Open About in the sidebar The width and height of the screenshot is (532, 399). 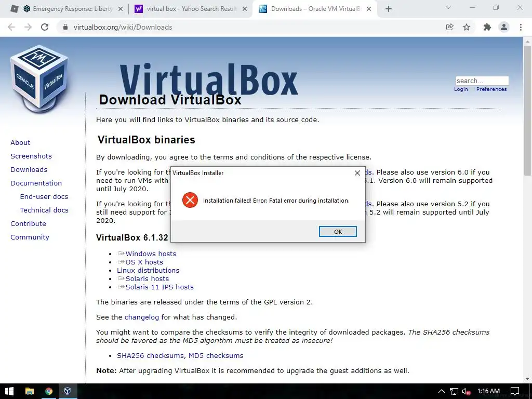[x=20, y=142]
